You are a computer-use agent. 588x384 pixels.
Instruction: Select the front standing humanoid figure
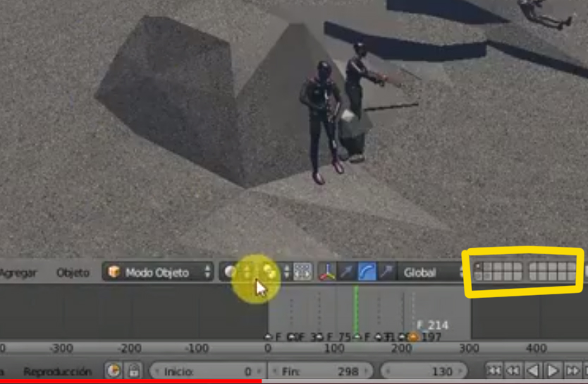[x=321, y=121]
